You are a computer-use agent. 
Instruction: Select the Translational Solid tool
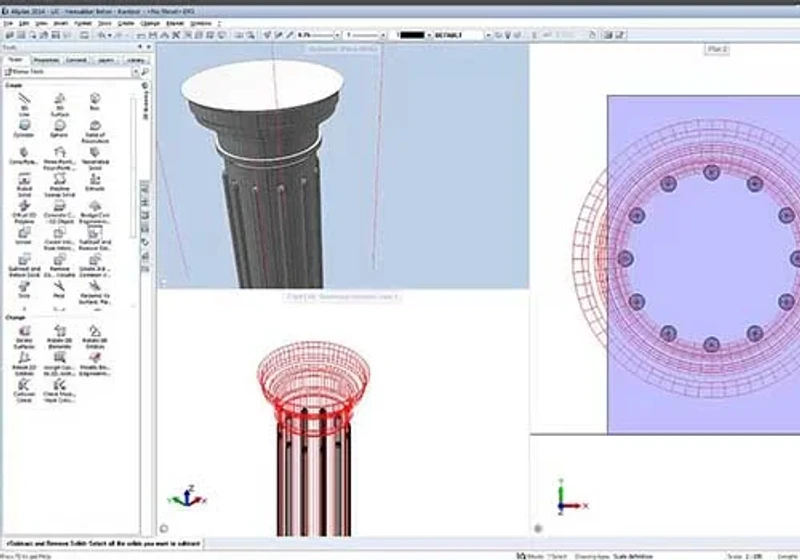pyautogui.click(x=95, y=158)
